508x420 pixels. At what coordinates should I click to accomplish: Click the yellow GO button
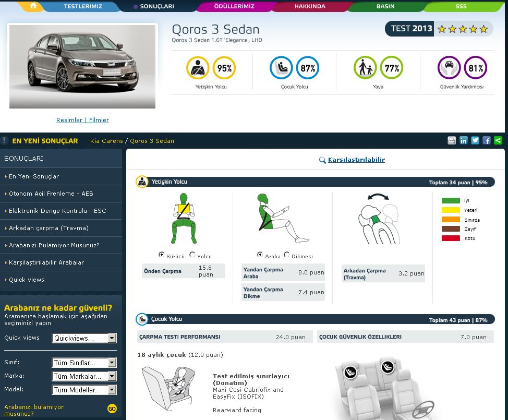(112, 409)
